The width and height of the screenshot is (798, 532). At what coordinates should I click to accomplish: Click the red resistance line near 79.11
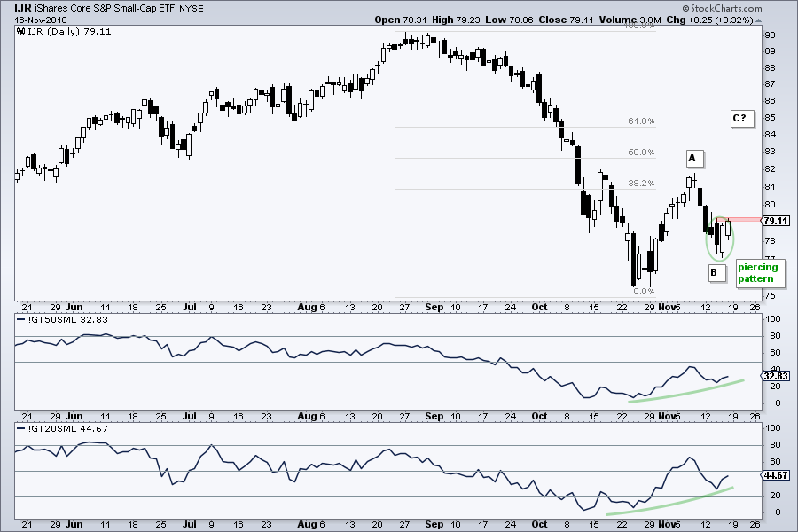point(739,219)
